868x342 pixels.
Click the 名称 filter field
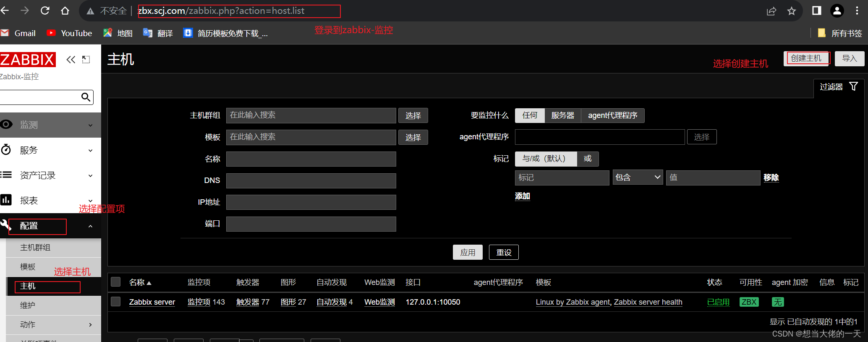click(311, 159)
